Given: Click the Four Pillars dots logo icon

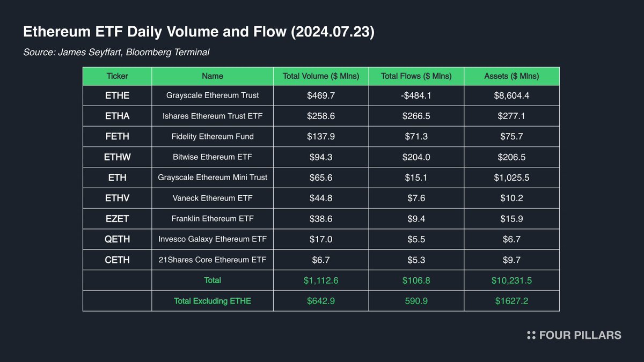Looking at the screenshot, I should click(531, 335).
